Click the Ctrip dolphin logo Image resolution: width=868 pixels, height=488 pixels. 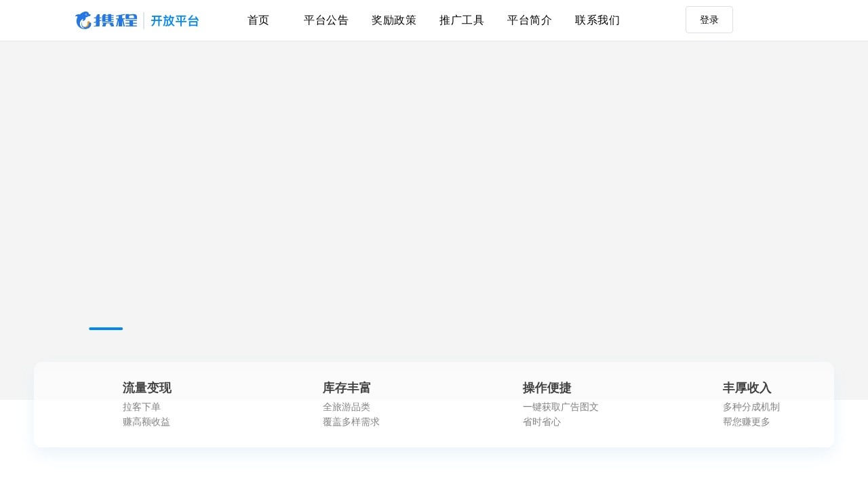coord(83,20)
